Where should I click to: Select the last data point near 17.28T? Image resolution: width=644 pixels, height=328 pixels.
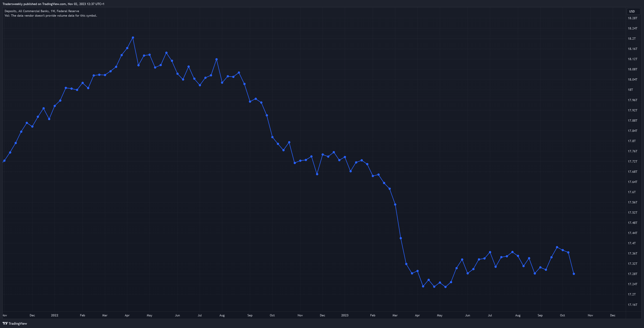click(x=574, y=274)
